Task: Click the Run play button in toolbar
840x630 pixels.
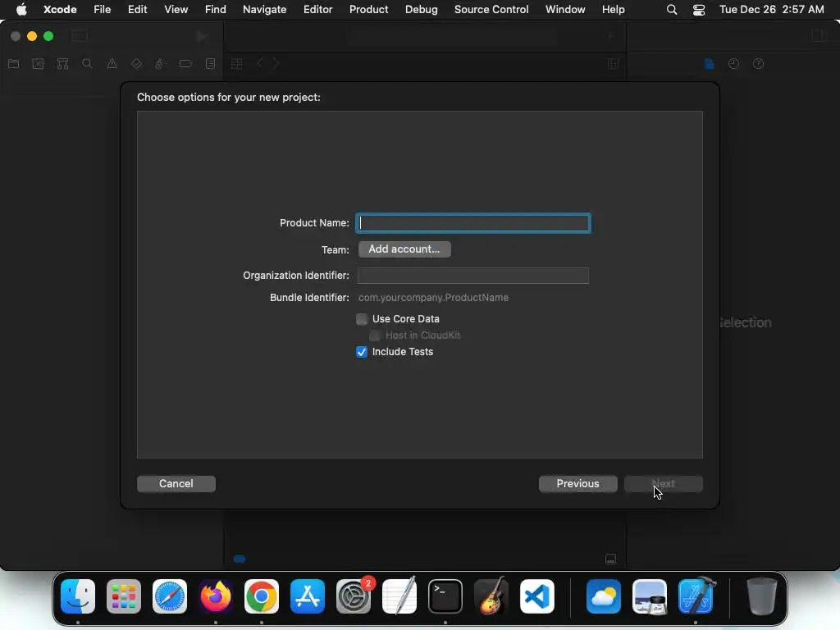Action: [201, 36]
